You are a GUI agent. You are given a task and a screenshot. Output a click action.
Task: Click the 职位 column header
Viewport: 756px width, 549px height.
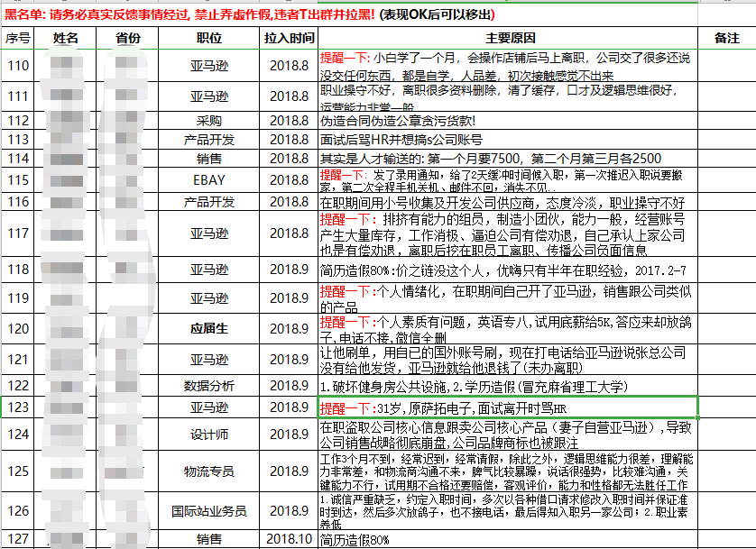point(208,38)
